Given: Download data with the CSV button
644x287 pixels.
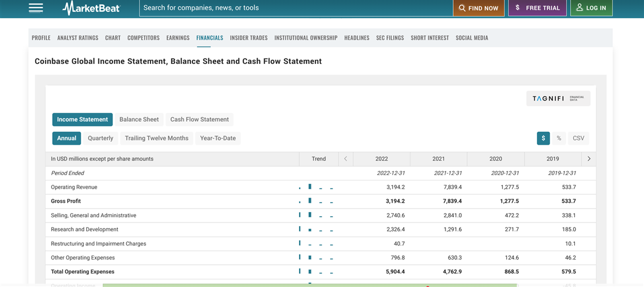Looking at the screenshot, I should click(x=578, y=138).
